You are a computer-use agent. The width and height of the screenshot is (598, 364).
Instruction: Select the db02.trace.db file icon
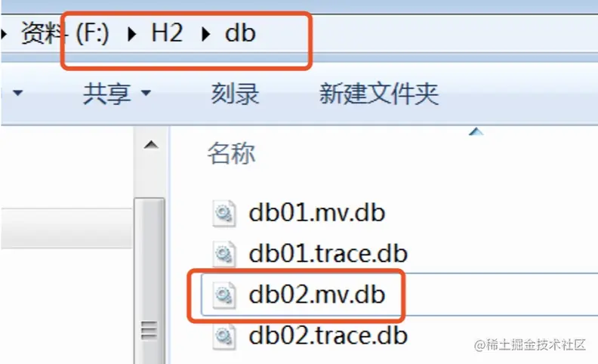pyautogui.click(x=223, y=337)
